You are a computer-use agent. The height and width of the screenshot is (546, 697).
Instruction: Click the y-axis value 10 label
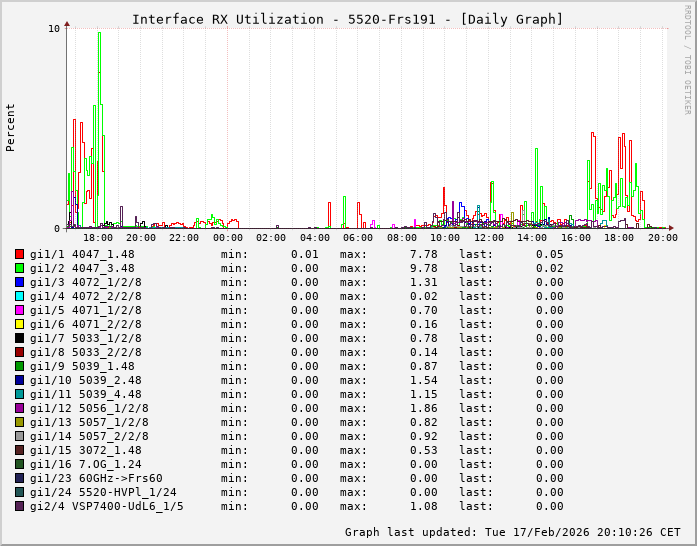coord(54,28)
